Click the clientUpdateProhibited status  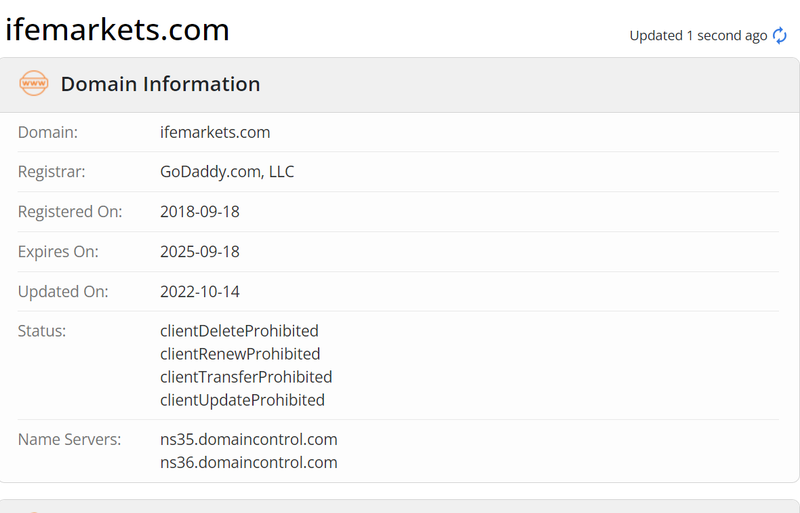(242, 400)
